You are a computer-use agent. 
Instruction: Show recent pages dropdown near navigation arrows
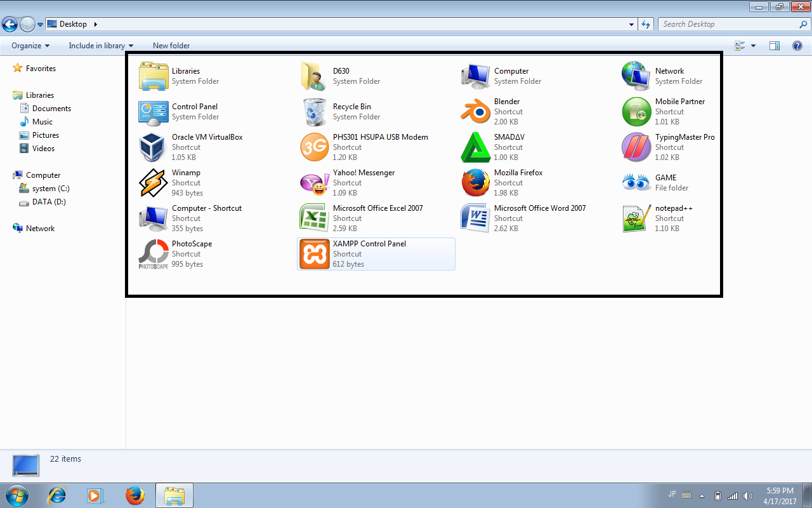click(41, 25)
